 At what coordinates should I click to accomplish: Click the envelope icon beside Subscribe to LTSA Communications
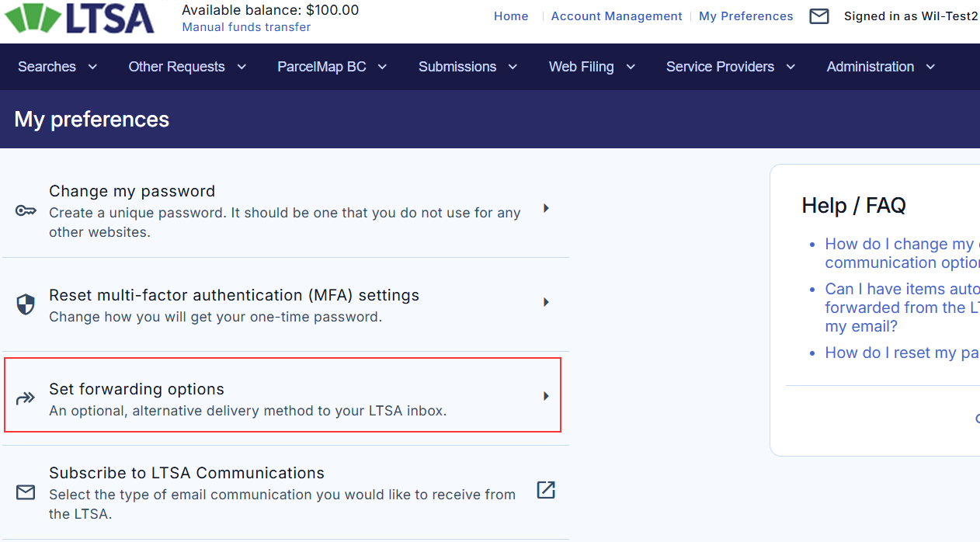(x=26, y=492)
